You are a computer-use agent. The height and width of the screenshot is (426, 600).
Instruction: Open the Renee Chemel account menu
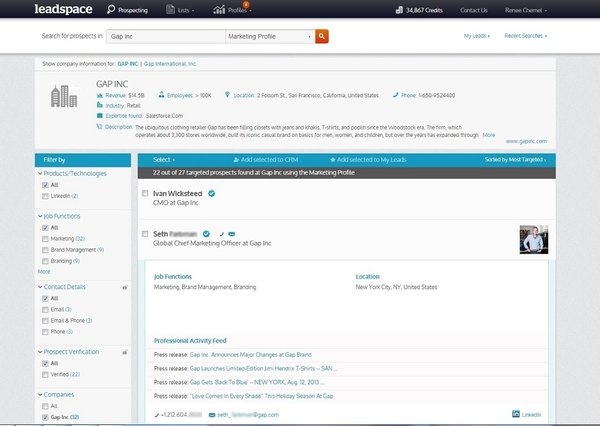coord(525,10)
